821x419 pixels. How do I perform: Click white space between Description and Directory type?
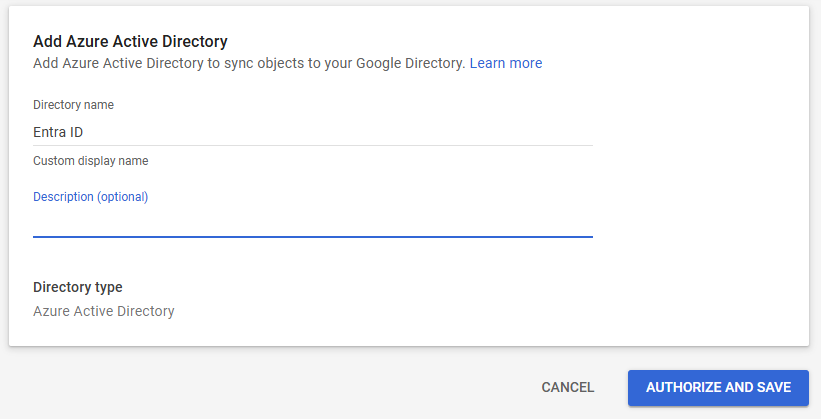click(x=312, y=259)
